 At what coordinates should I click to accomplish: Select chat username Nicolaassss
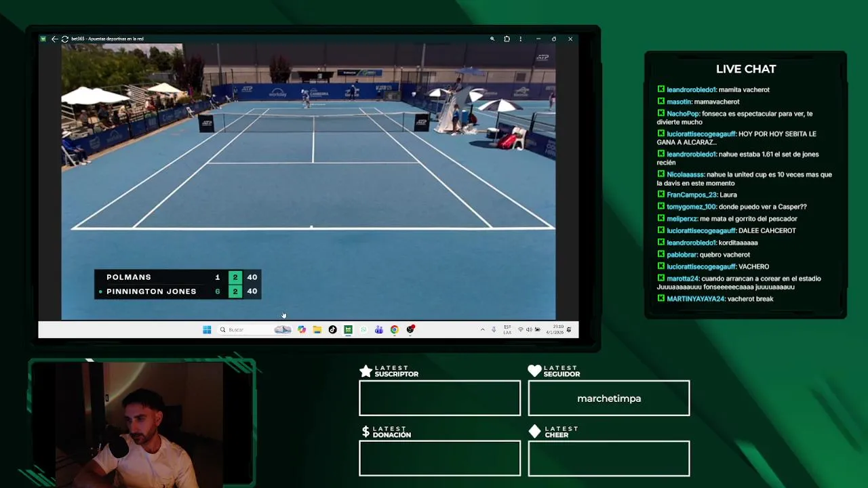(686, 175)
